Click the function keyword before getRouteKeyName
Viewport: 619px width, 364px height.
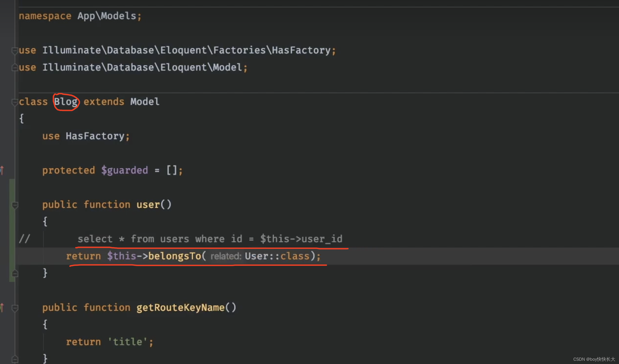[107, 308]
